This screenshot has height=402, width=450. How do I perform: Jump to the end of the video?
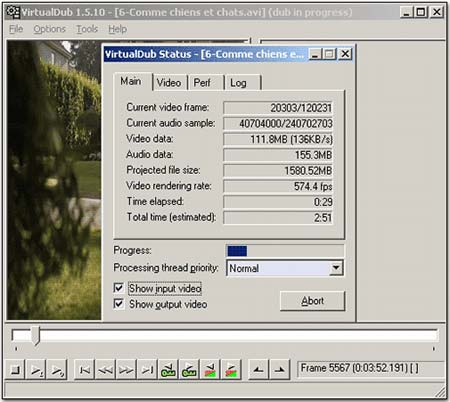147,370
